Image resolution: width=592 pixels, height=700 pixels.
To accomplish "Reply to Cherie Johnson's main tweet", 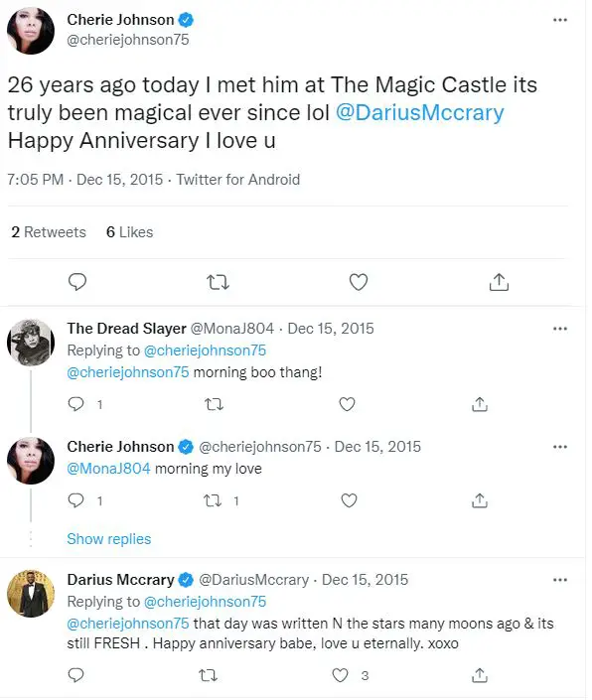I will [77, 282].
